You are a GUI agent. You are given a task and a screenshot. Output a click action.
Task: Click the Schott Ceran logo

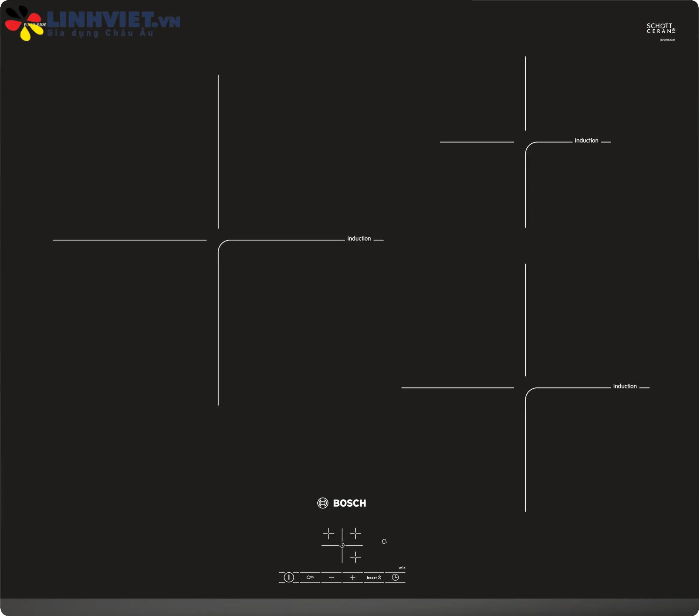coord(661,28)
